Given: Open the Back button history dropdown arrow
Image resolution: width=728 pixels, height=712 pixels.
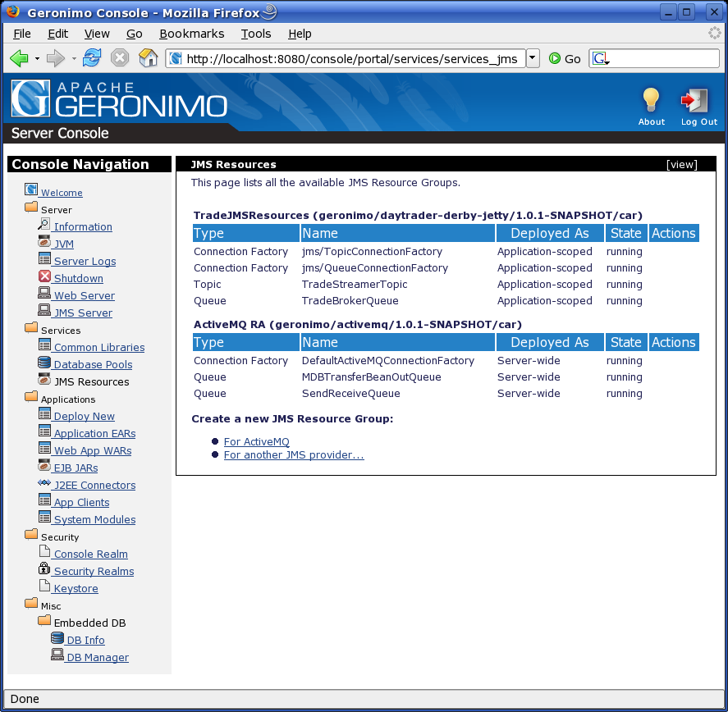Looking at the screenshot, I should click(37, 59).
